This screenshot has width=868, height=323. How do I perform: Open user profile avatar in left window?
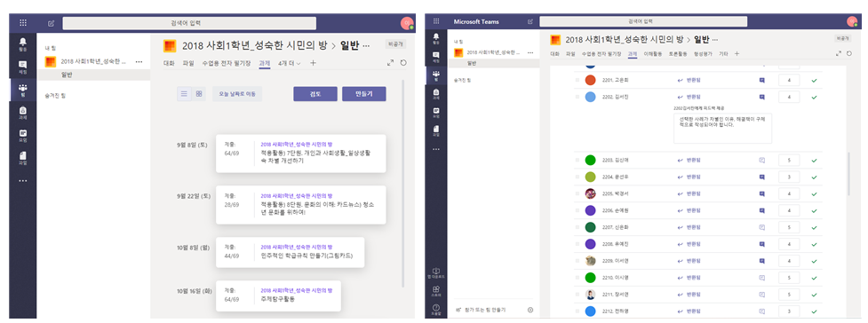pyautogui.click(x=406, y=23)
